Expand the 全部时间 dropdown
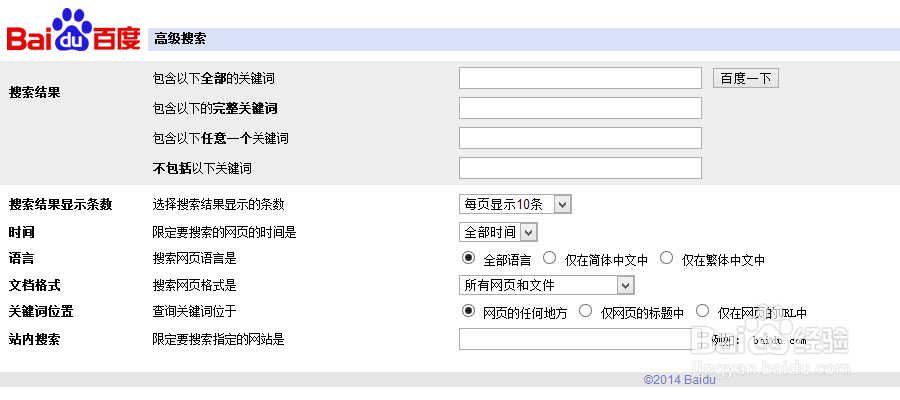Screen dimensions: 900x400 point(499,232)
